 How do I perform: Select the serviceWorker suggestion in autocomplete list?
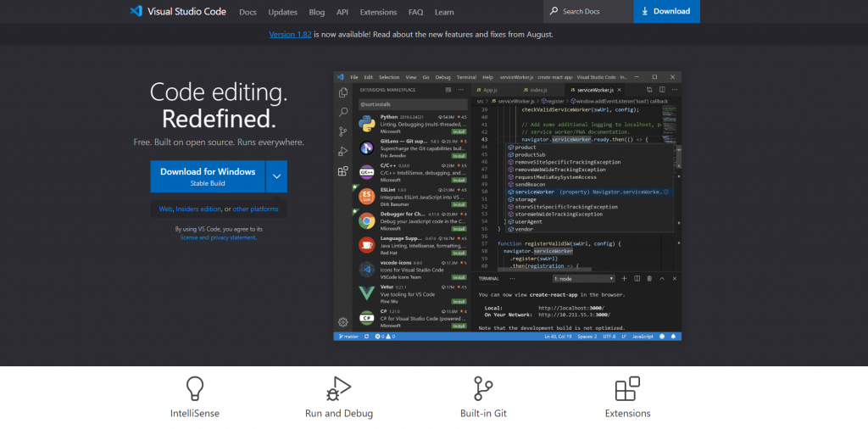591,192
